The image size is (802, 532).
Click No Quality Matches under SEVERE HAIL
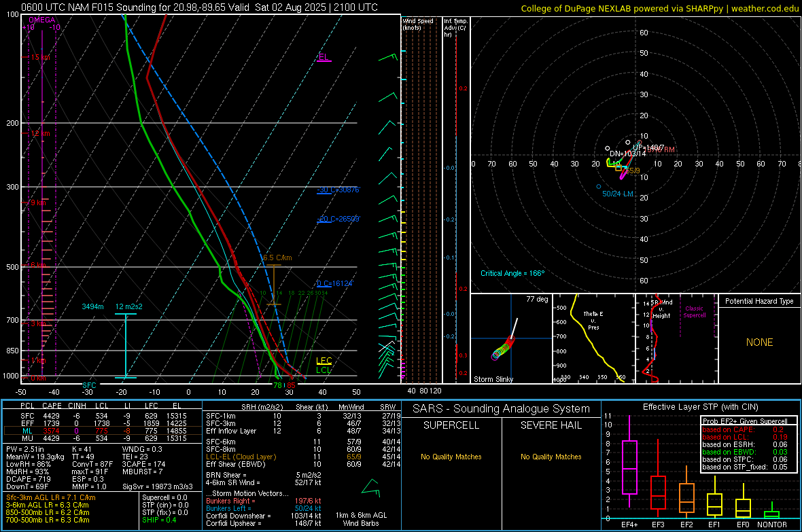click(x=551, y=457)
